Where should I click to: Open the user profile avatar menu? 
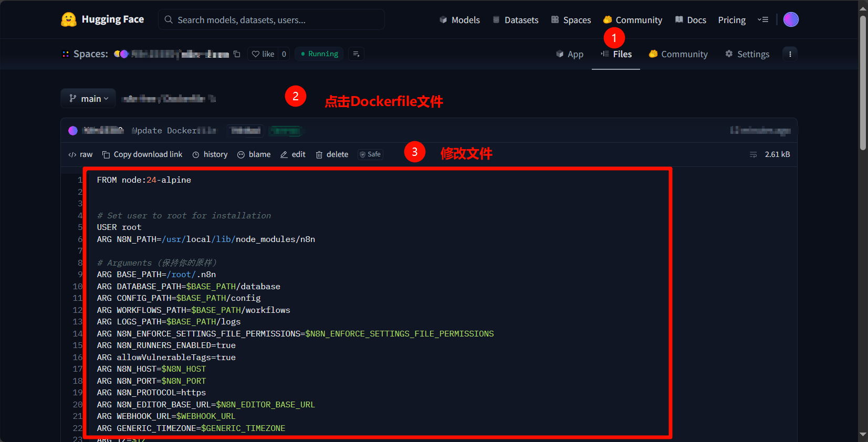click(x=791, y=19)
